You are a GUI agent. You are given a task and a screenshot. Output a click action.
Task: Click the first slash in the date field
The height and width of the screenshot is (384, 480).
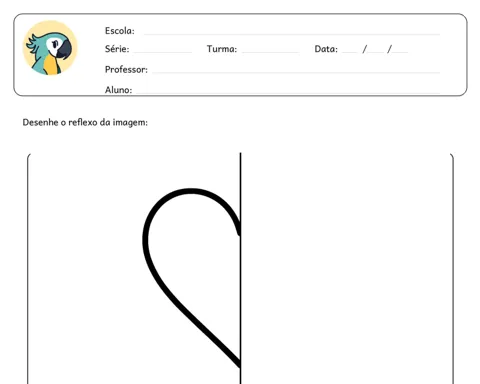(364, 49)
